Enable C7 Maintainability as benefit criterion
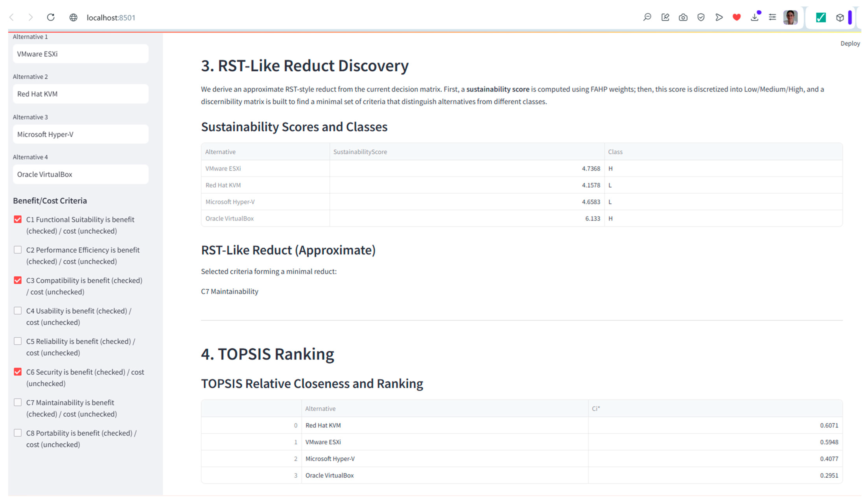Image resolution: width=868 pixels, height=503 pixels. coord(18,402)
